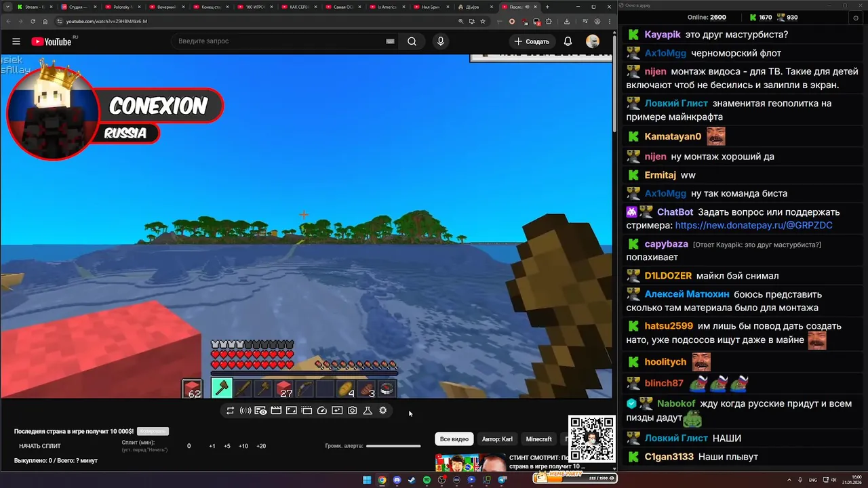Go to the YouTube home logo
868x488 pixels.
[51, 41]
